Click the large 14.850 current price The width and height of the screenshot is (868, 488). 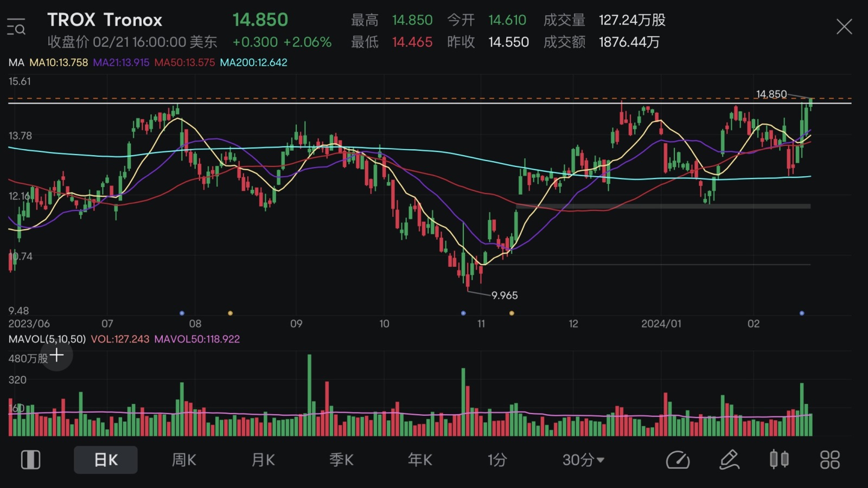tap(260, 20)
